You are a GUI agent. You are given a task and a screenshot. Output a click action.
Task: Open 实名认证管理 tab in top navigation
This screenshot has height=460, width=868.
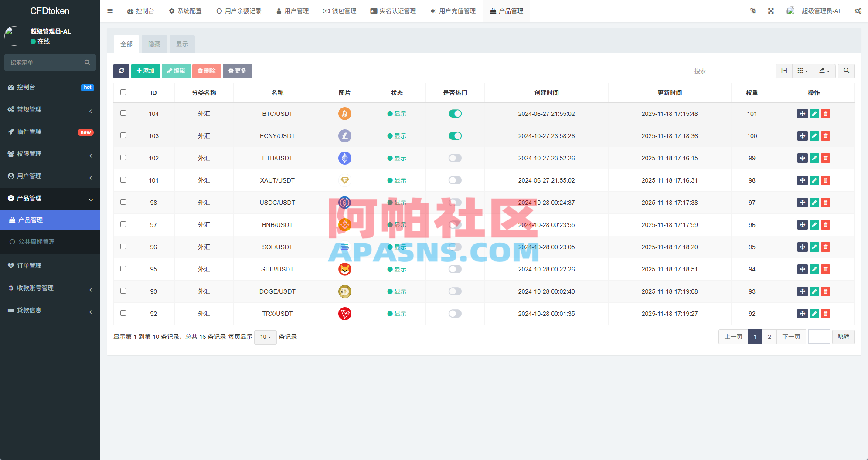pyautogui.click(x=393, y=11)
